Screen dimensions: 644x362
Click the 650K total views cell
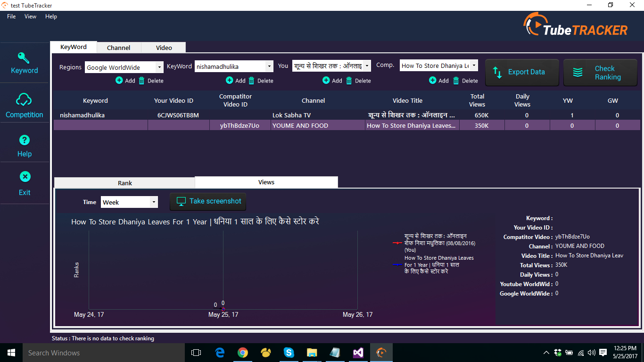click(481, 115)
